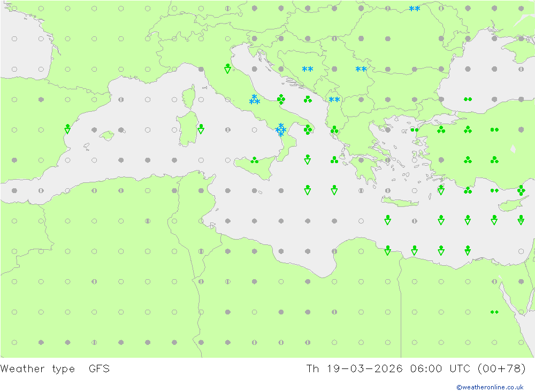
Task: Click the two-dot rain symbol in the Black Sea
Action: (468, 99)
